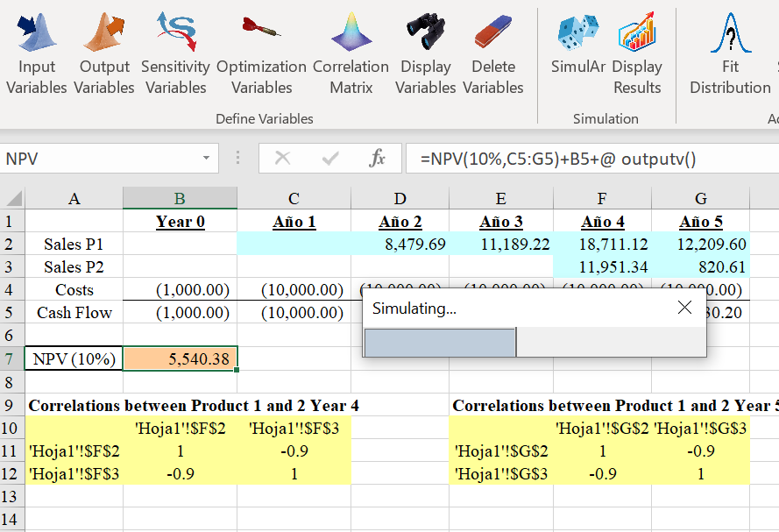Select the entire sheet with the corner button
779x532 pixels.
[12, 199]
